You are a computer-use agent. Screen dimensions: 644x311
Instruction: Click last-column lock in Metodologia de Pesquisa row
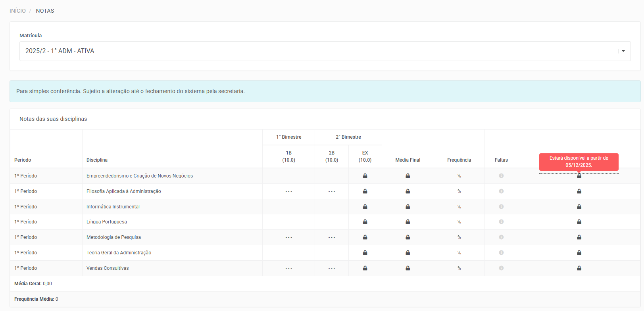pyautogui.click(x=579, y=237)
